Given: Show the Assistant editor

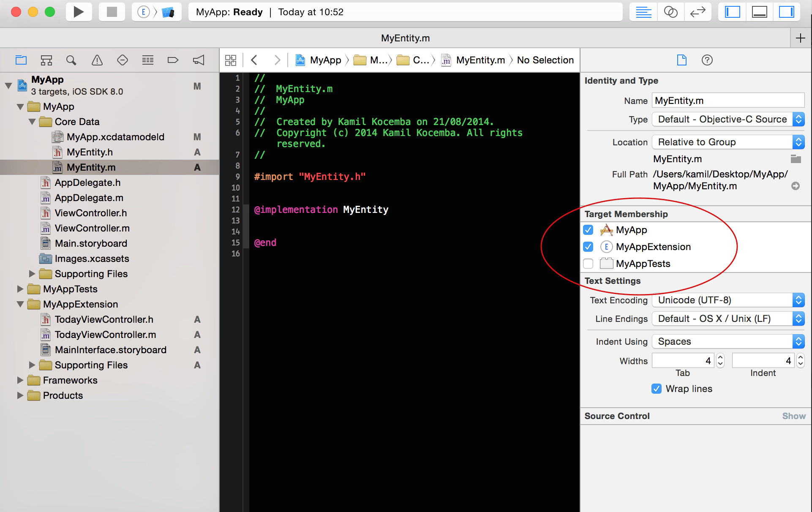Looking at the screenshot, I should pos(670,12).
